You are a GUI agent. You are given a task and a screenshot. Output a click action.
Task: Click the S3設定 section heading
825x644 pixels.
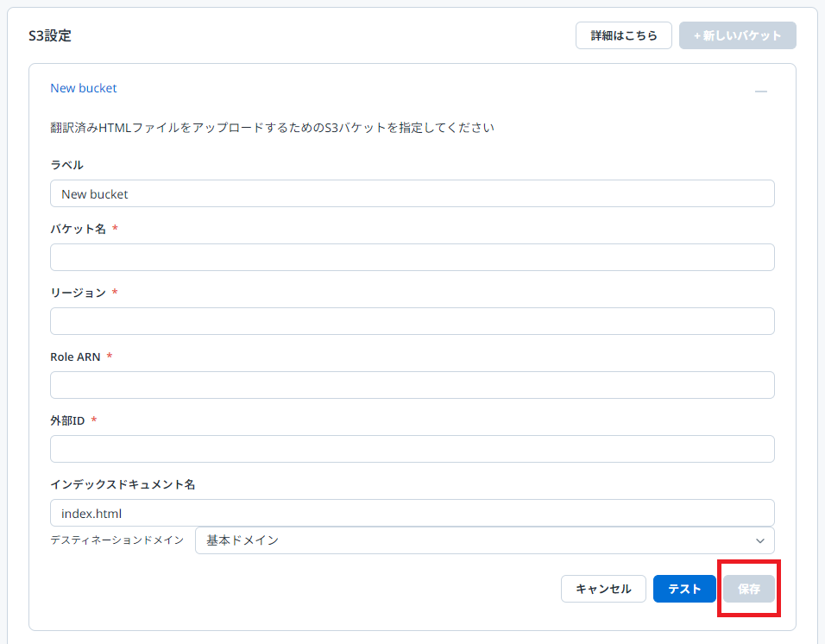point(50,36)
